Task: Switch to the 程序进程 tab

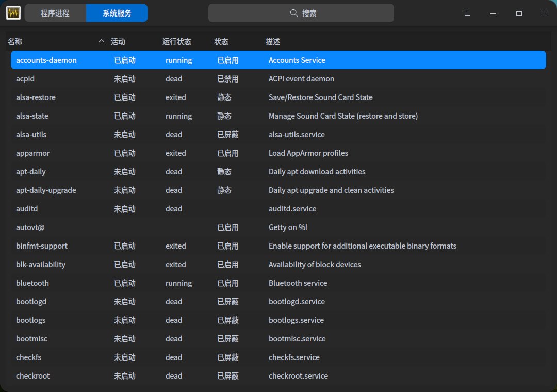Action: 55,13
